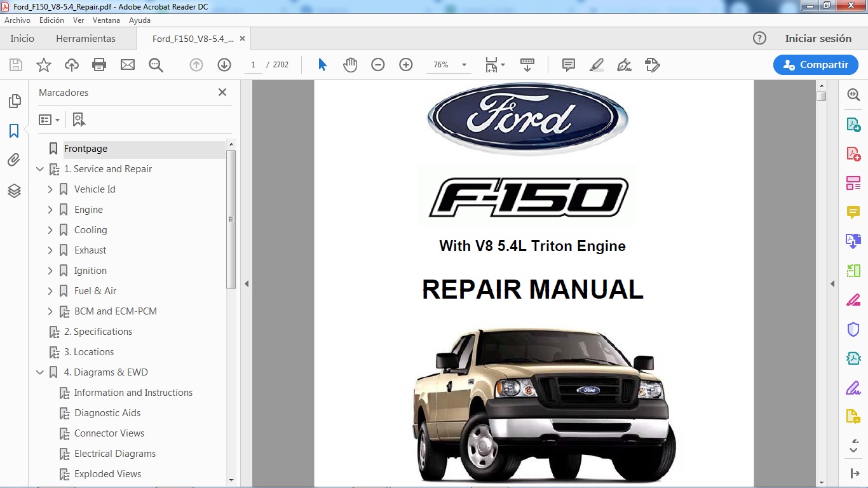Switch to the Inicio tab

(x=22, y=39)
